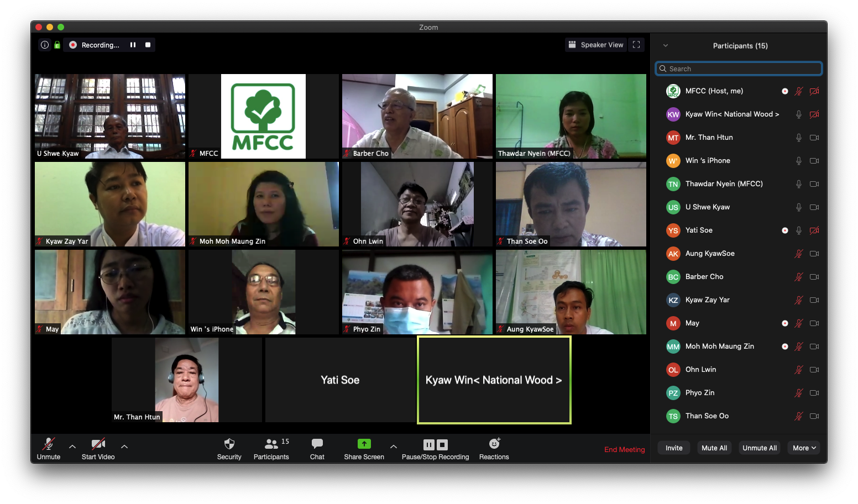Collapse the Participants panel chevron
This screenshot has height=504, width=858.
tap(666, 45)
